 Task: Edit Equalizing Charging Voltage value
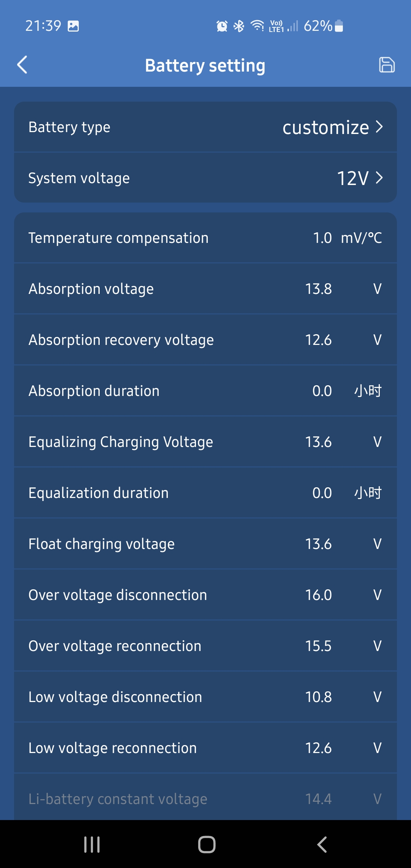point(319,442)
